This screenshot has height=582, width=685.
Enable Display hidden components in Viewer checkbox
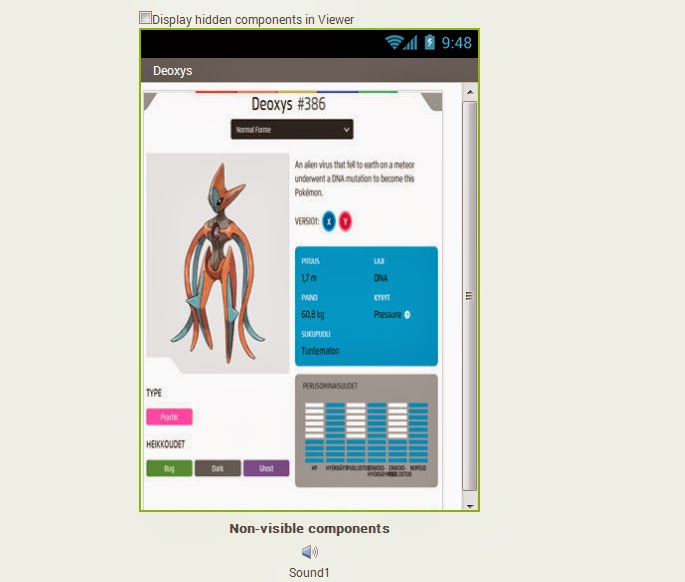pyautogui.click(x=145, y=18)
